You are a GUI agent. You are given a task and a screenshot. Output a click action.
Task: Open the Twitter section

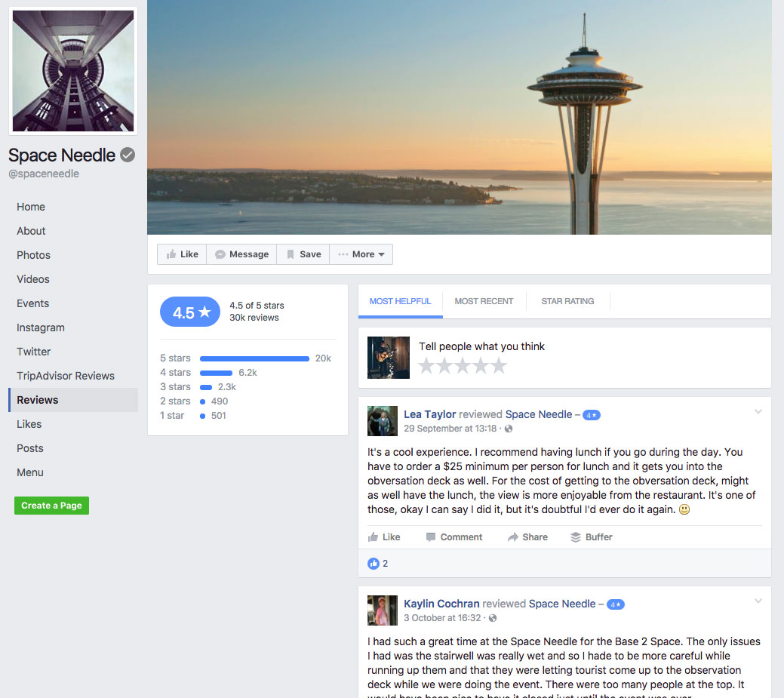pyautogui.click(x=33, y=352)
